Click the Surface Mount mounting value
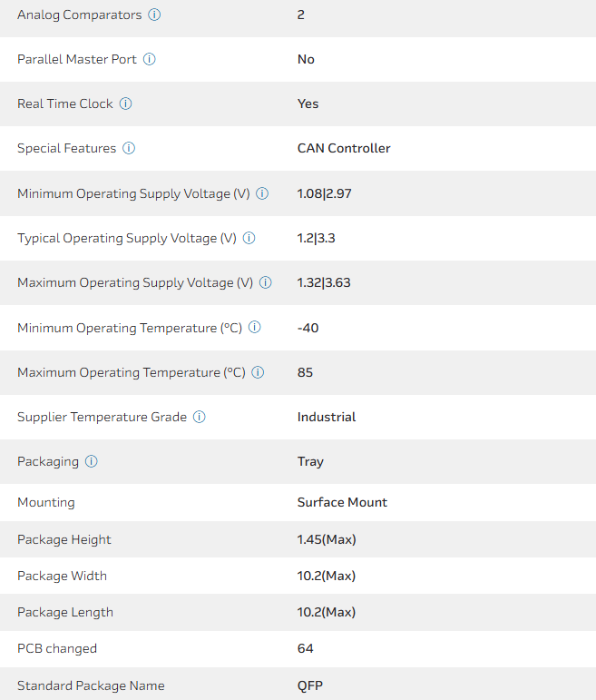This screenshot has height=700, width=596. [x=342, y=502]
